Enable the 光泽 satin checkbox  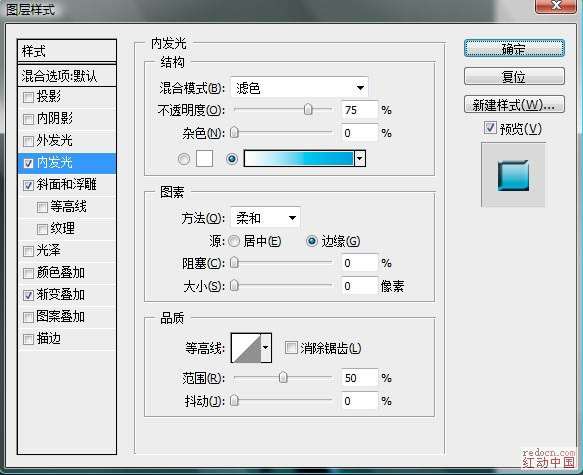(28, 251)
